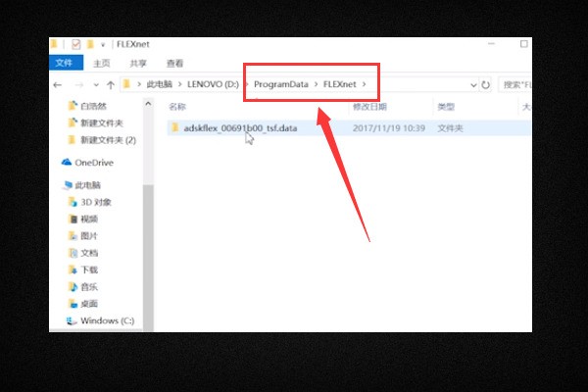Screen dimensions: 588x392
Task: Open the 文件 ribbon menu
Action: pyautogui.click(x=66, y=63)
